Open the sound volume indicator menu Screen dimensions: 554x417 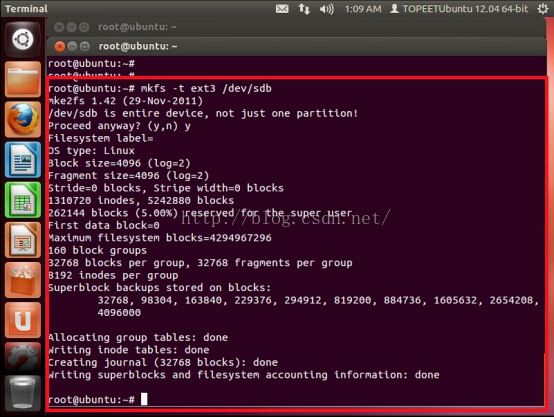tap(326, 9)
